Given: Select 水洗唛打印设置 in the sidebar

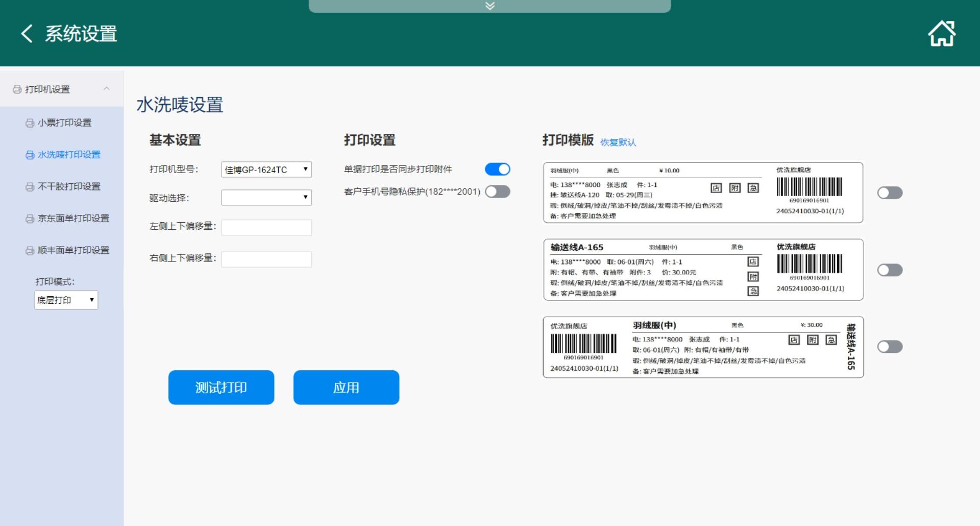Looking at the screenshot, I should click(69, 155).
